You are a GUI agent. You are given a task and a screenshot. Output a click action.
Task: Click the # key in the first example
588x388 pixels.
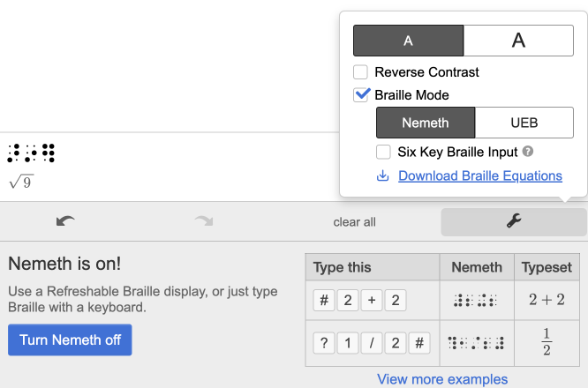coord(324,301)
